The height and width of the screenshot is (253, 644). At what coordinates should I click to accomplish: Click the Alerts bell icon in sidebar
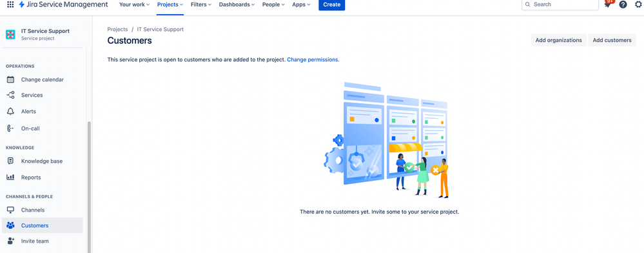click(11, 112)
